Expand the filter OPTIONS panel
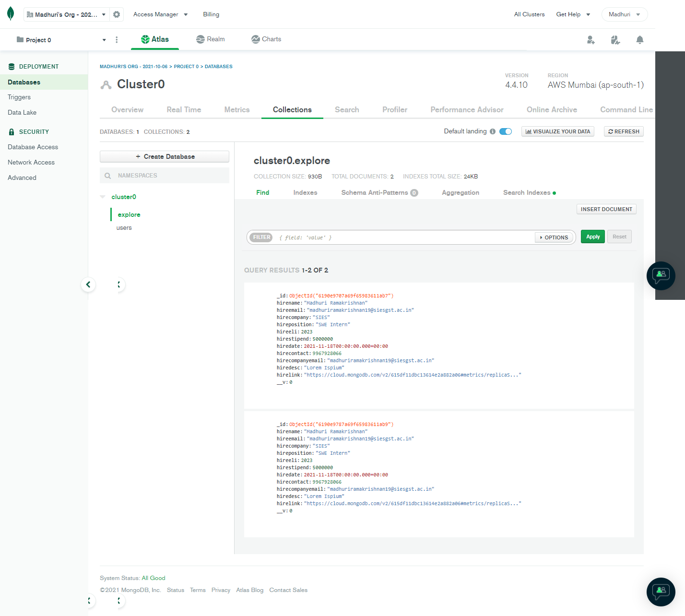The height and width of the screenshot is (616, 685). [x=554, y=237]
